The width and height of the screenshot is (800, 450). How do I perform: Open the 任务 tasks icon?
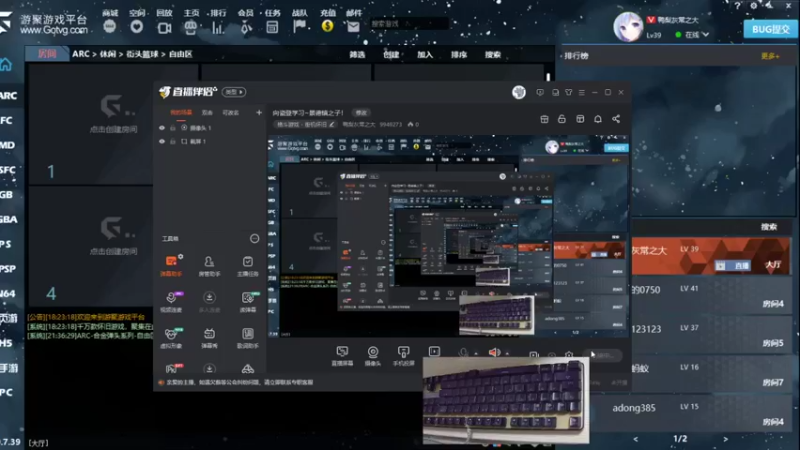click(x=272, y=27)
